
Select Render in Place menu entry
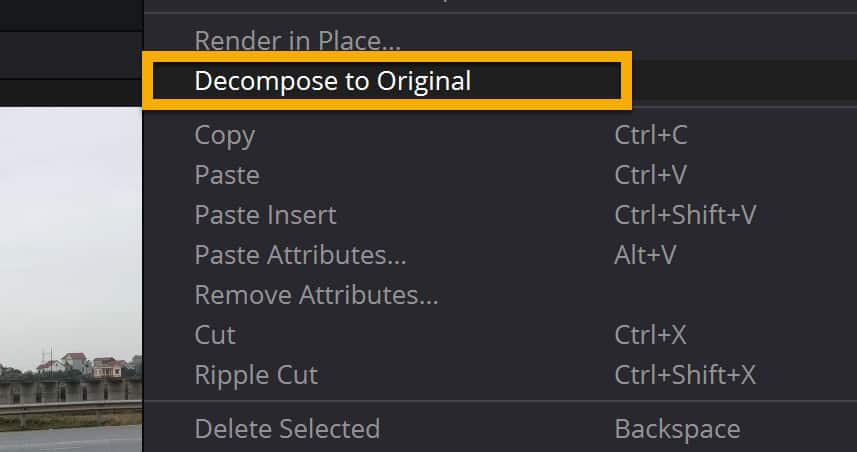297,41
